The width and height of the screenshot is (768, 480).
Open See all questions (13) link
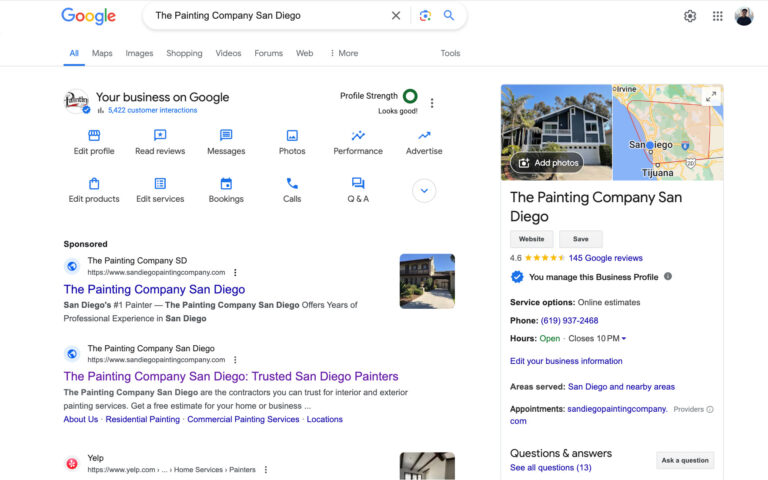[551, 468]
